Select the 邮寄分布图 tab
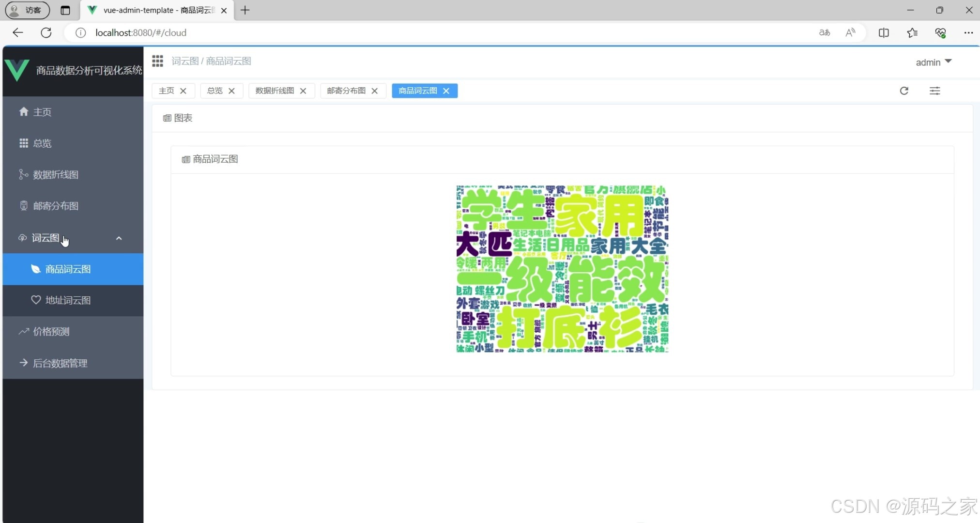 (x=345, y=91)
